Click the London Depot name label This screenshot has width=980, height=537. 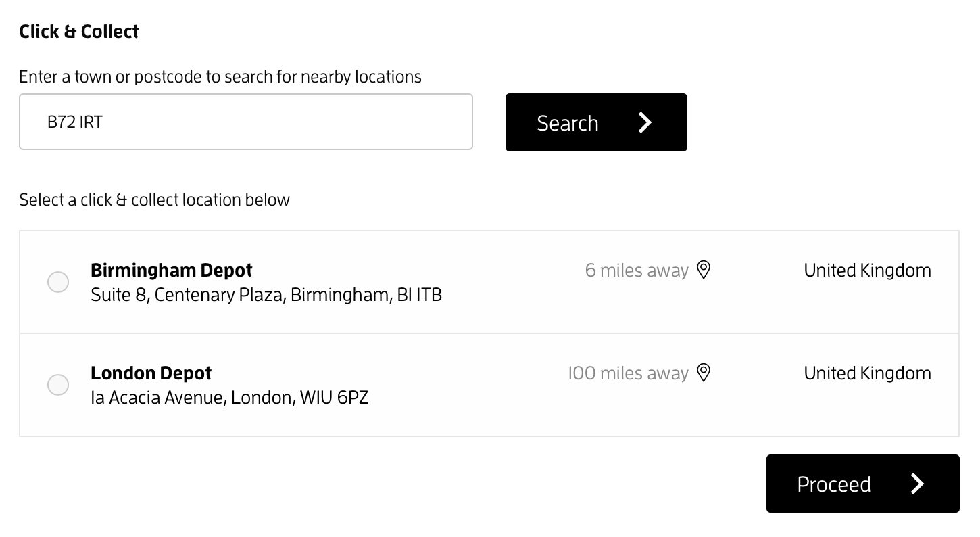[x=151, y=373]
